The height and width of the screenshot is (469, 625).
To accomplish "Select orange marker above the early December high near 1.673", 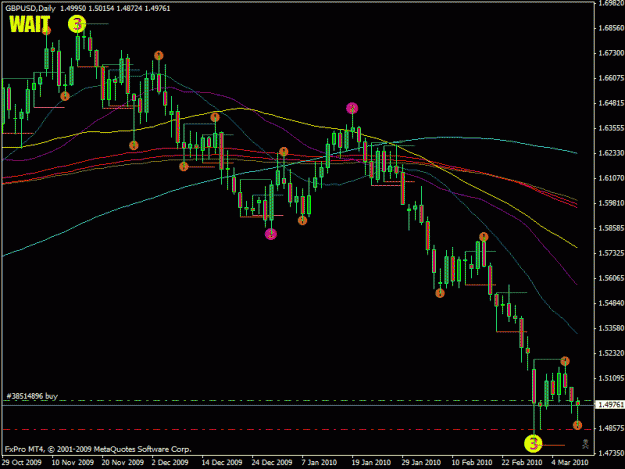I will click(x=159, y=55).
